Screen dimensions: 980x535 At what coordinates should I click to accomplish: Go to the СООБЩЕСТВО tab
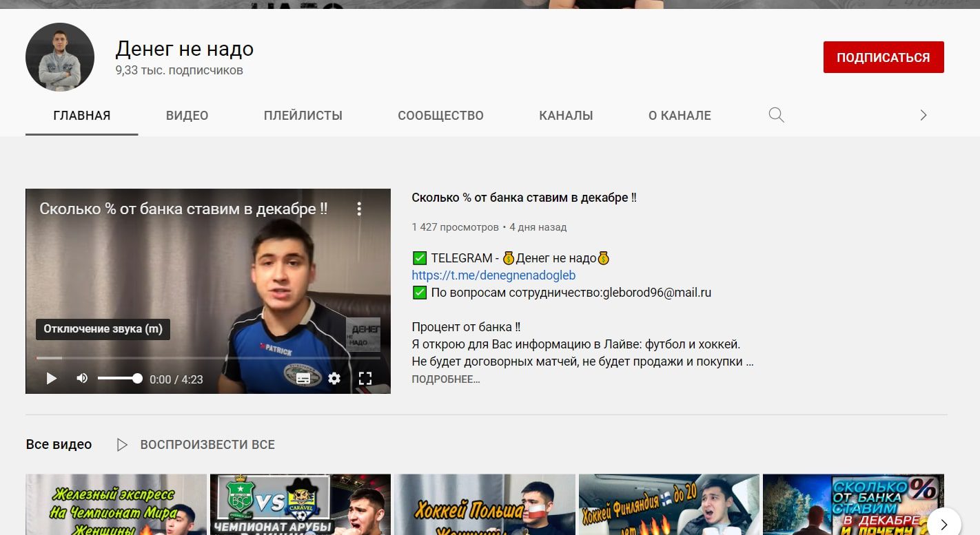(441, 115)
